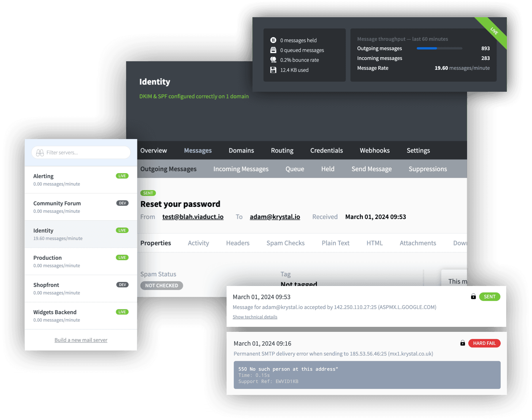532x420 pixels.
Task: Click the queued messages tray icon
Action: (x=273, y=50)
